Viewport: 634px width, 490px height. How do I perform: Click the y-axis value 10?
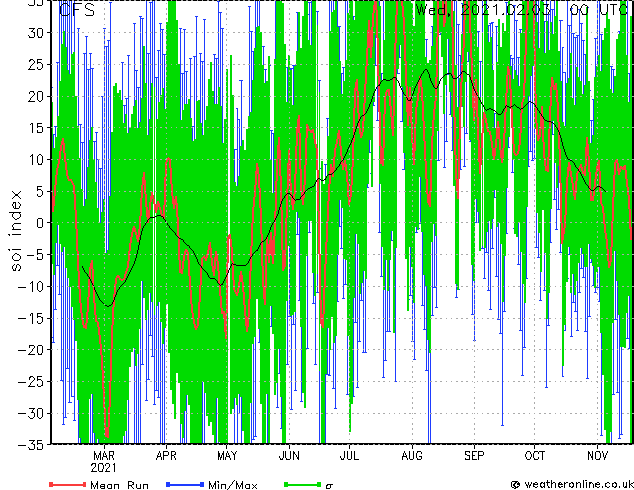coord(38,160)
